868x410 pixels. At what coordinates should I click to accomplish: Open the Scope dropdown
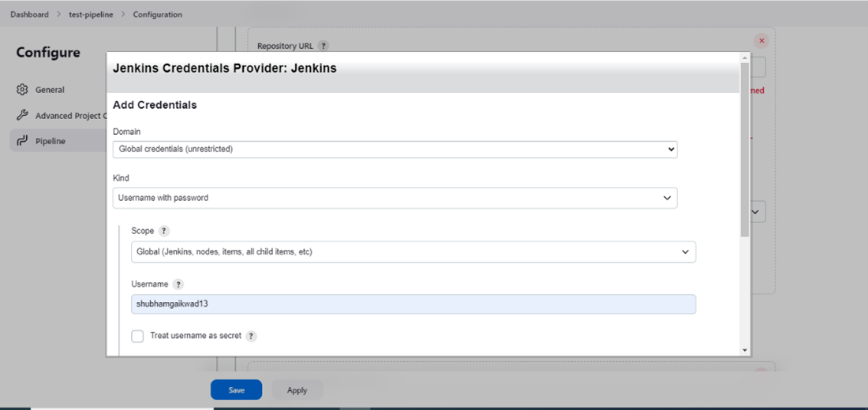[x=413, y=252]
